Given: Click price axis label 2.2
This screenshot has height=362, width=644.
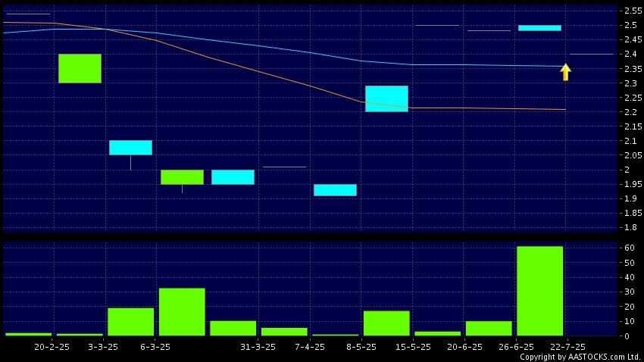Looking at the screenshot, I should [630, 111].
